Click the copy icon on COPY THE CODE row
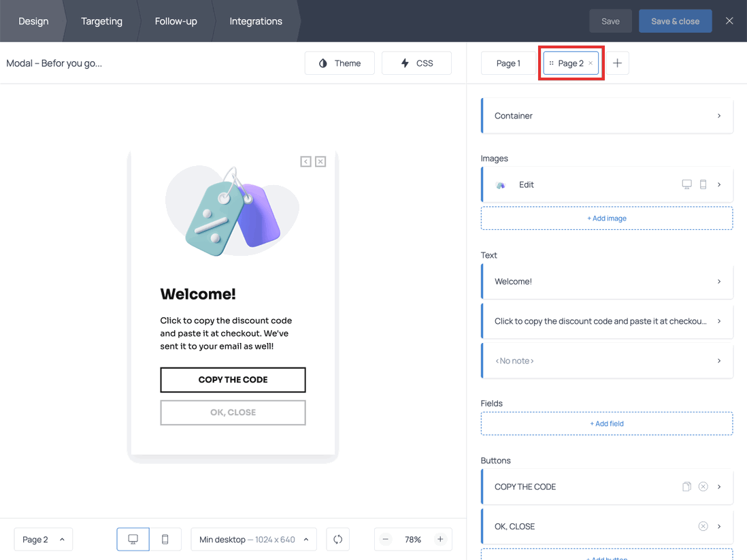The height and width of the screenshot is (560, 747). click(686, 486)
